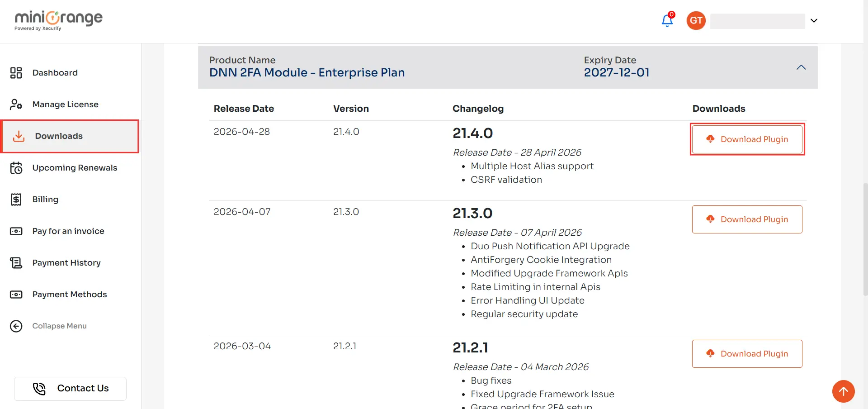Collapse the sidebar menu
The height and width of the screenshot is (409, 868).
59,326
